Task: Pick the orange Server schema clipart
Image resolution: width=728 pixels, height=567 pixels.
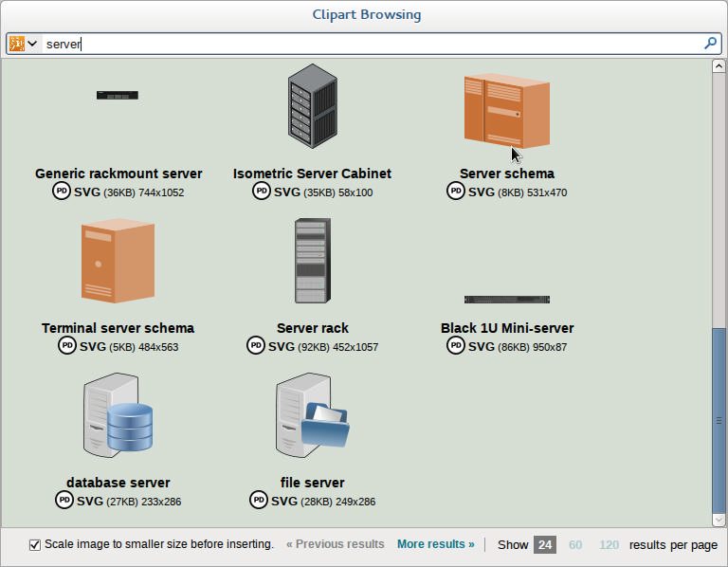Action: click(x=507, y=111)
